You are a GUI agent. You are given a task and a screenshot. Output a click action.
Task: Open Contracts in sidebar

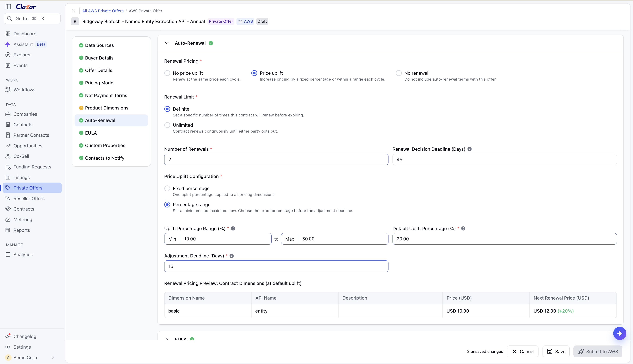(32, 209)
